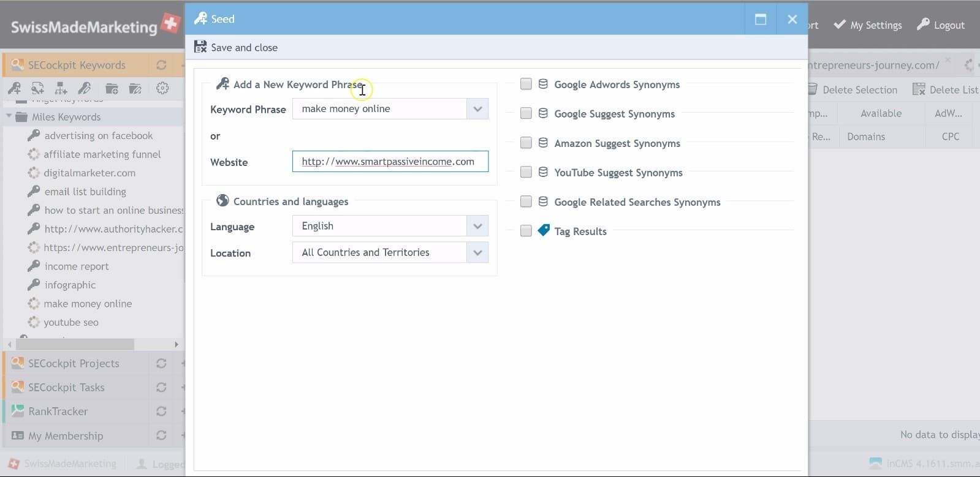The image size is (980, 477).
Task: Open the Keyword Phrase dropdown arrow
Action: coord(477,109)
